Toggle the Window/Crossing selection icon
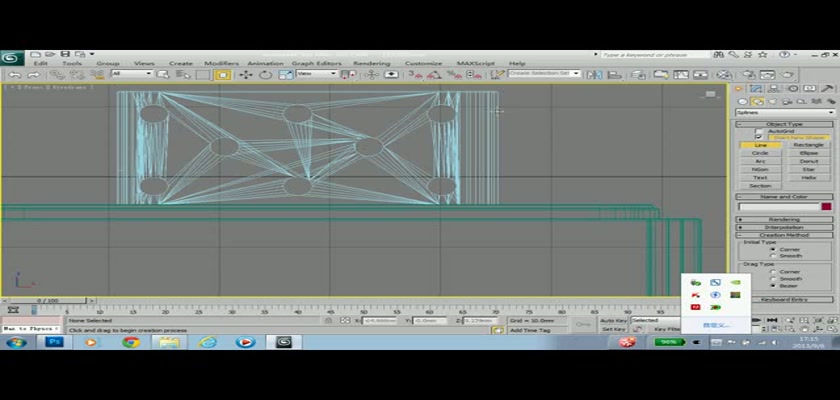 pos(223,74)
